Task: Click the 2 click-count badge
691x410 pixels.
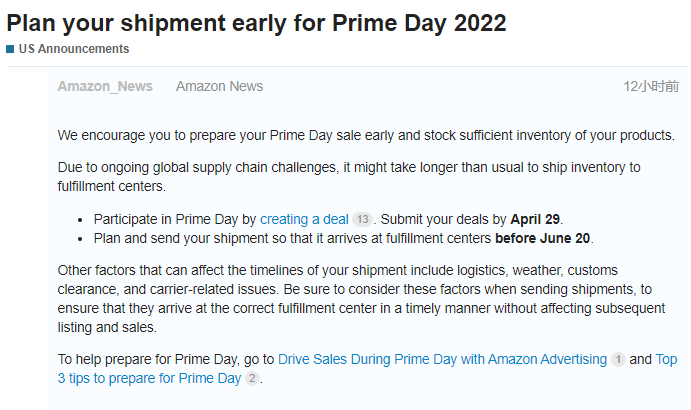Action: [x=252, y=378]
